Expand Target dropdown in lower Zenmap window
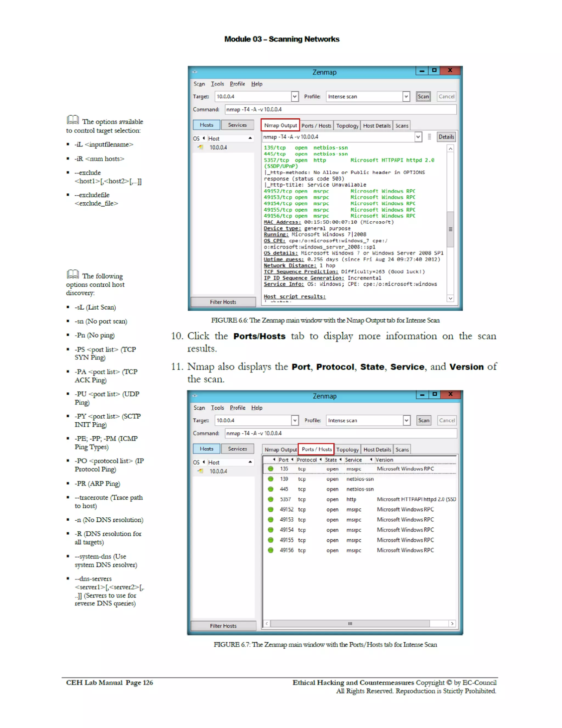The image size is (562, 728). pos(295,420)
